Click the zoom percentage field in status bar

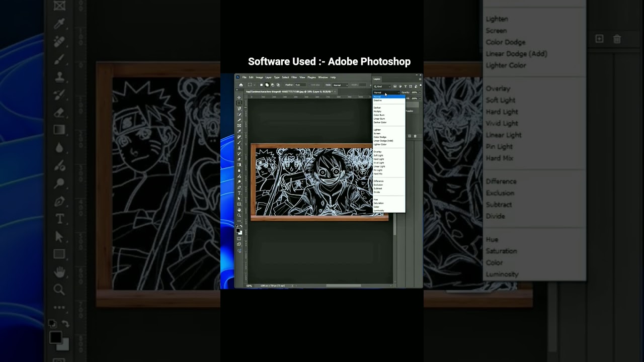[x=250, y=286]
